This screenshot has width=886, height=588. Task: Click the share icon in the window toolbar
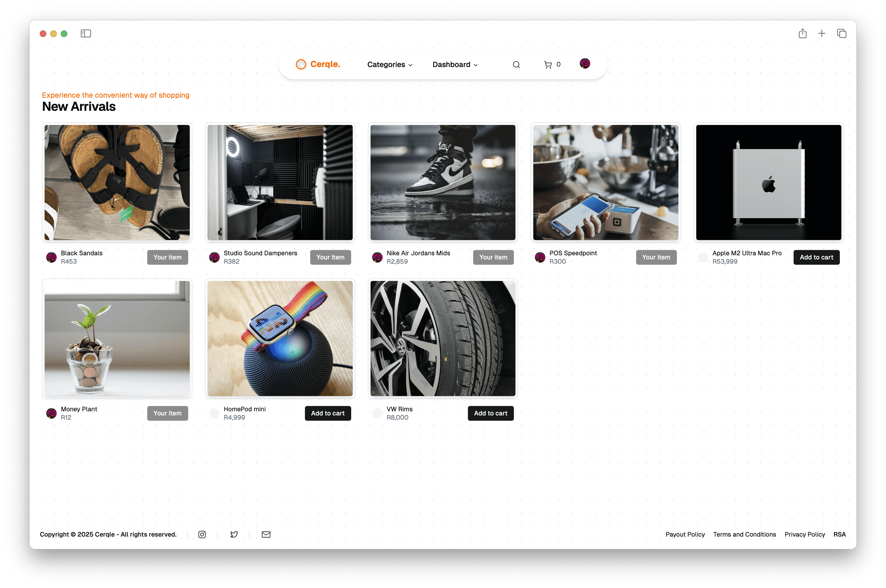(803, 33)
